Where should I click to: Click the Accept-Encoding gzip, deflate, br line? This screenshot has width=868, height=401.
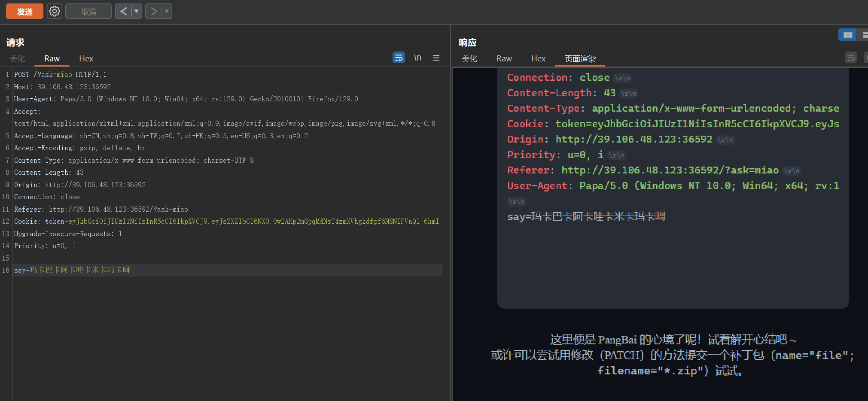(x=79, y=148)
